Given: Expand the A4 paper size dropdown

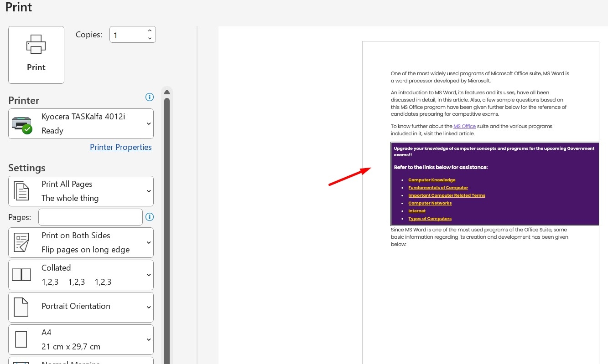Looking at the screenshot, I should pyautogui.click(x=81, y=339).
